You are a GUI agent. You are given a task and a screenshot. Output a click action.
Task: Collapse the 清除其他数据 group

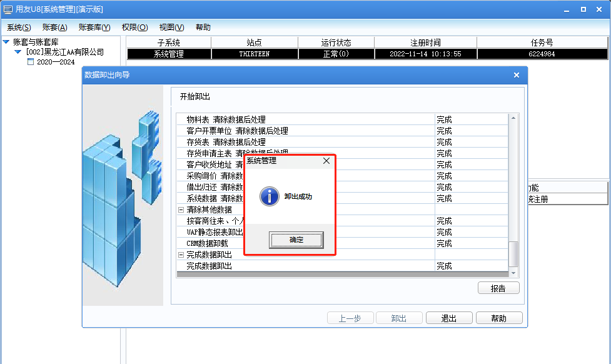pyautogui.click(x=181, y=210)
